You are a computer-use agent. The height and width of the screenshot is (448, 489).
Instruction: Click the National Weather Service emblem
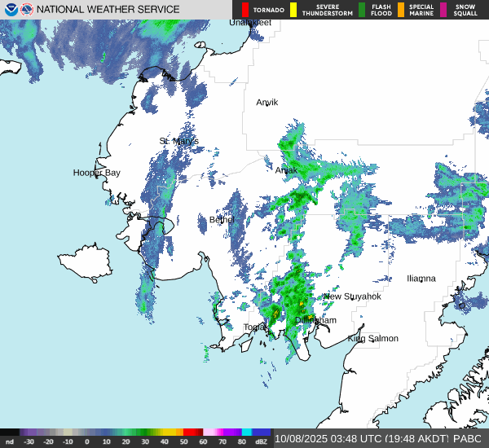click(x=27, y=10)
